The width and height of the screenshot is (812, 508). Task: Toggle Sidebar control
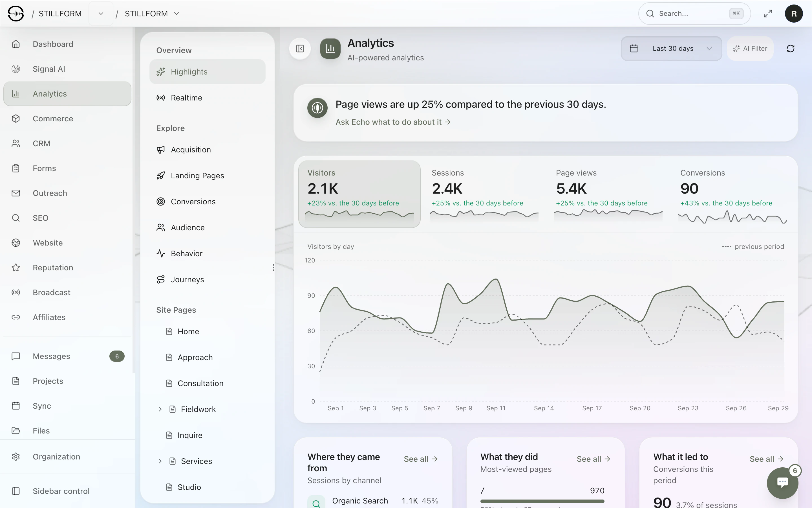coord(67,491)
